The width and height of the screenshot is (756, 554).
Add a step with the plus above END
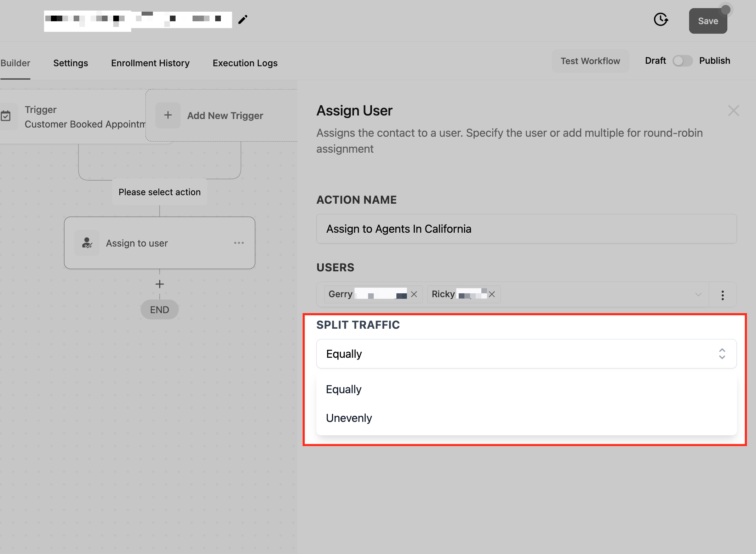tap(160, 284)
